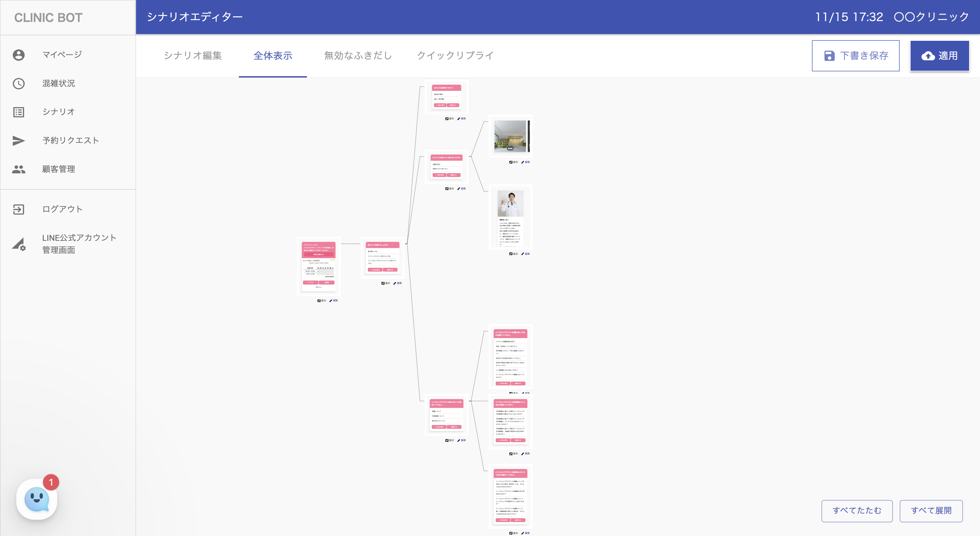
Task: Open the chatbot assistant bubble with notification
Action: pos(37,499)
